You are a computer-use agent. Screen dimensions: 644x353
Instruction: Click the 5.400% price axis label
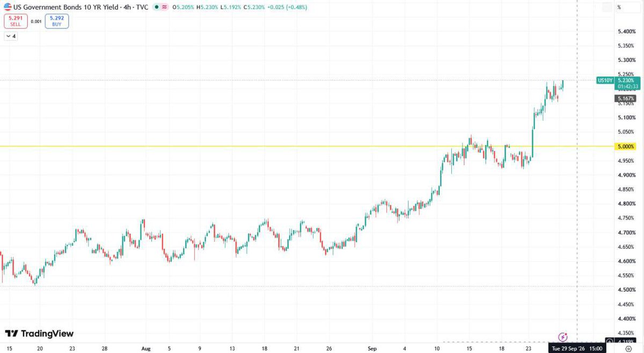626,32
